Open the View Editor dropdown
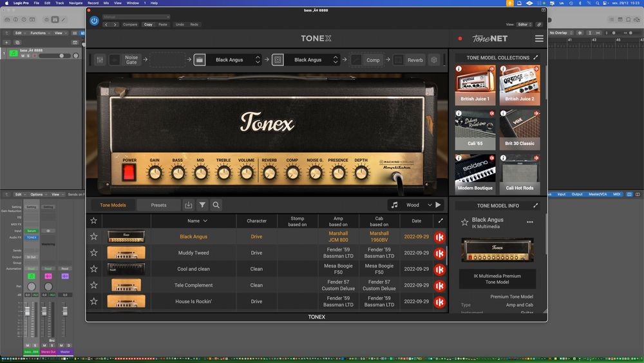The width and height of the screenshot is (644, 363). coord(523,25)
